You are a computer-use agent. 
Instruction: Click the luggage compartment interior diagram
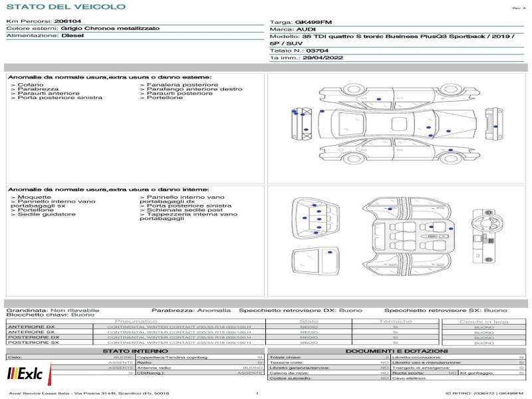[315, 218]
